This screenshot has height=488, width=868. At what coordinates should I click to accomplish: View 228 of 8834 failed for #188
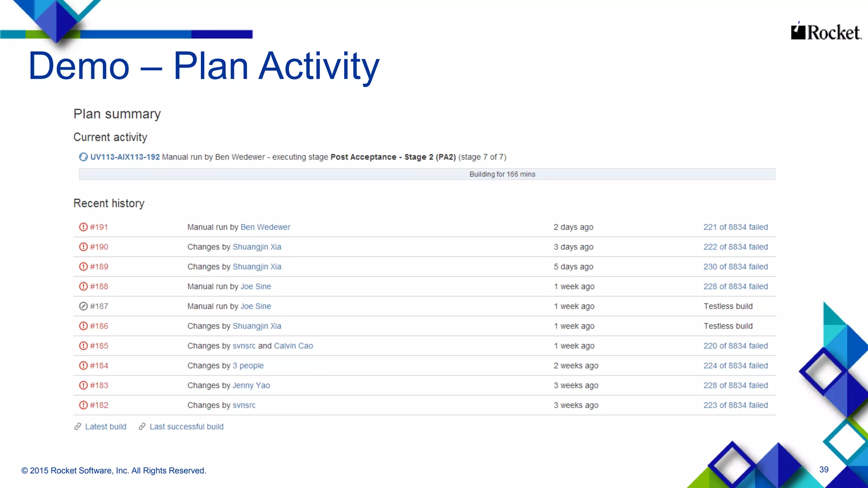point(736,286)
